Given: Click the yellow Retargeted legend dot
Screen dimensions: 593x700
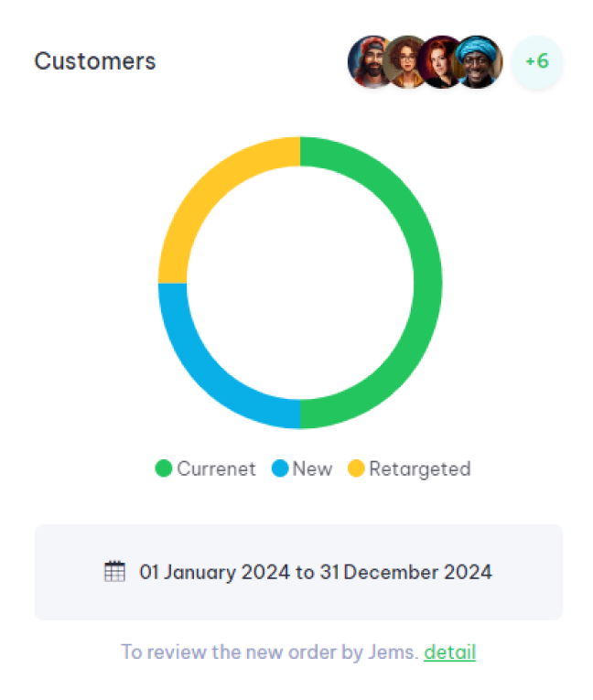Looking at the screenshot, I should coord(356,469).
